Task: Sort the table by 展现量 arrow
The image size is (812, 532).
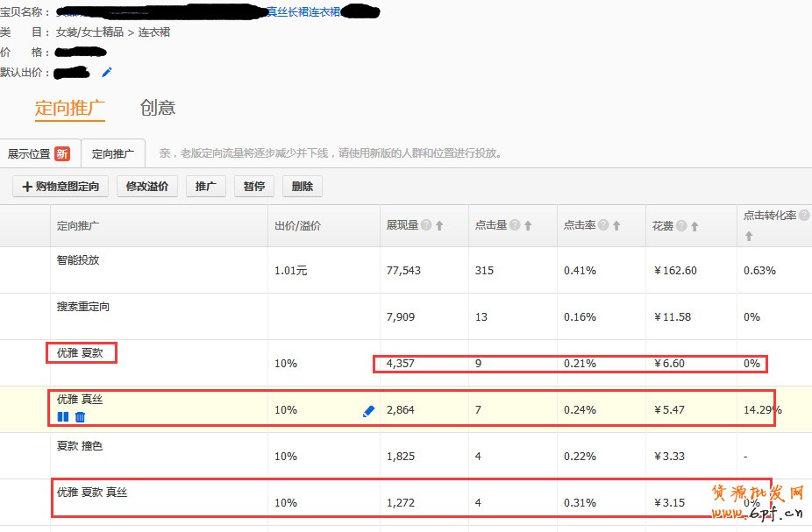Action: click(439, 226)
